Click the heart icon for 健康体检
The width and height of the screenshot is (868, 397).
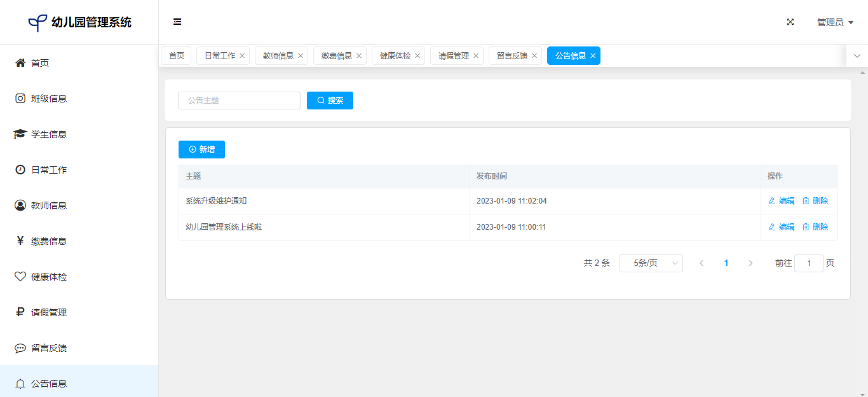point(20,277)
